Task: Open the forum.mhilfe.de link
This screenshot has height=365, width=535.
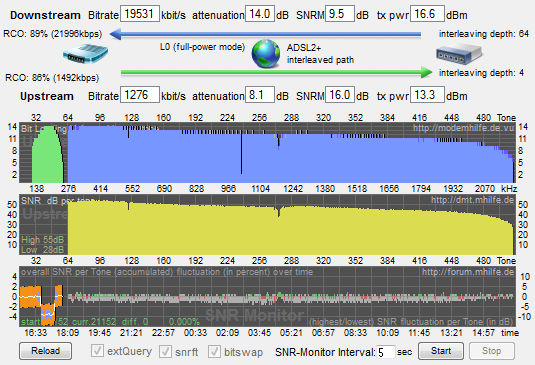Action: [x=468, y=272]
